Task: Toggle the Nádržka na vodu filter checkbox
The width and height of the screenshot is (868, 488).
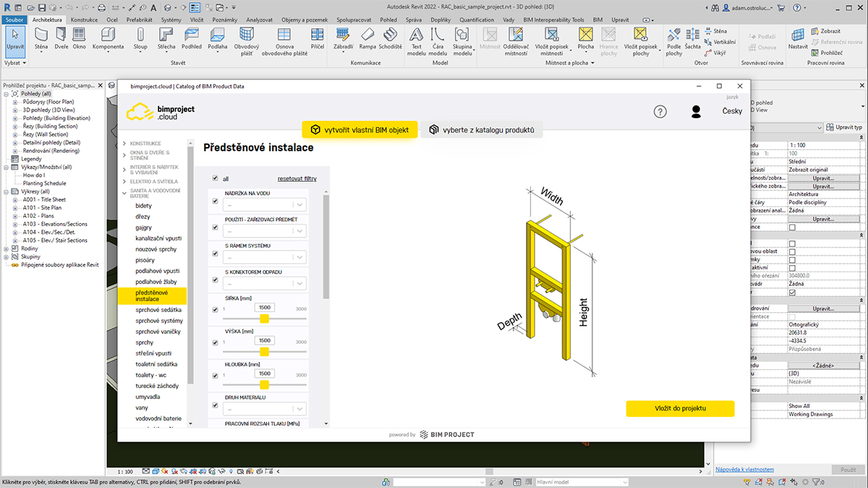Action: point(216,201)
